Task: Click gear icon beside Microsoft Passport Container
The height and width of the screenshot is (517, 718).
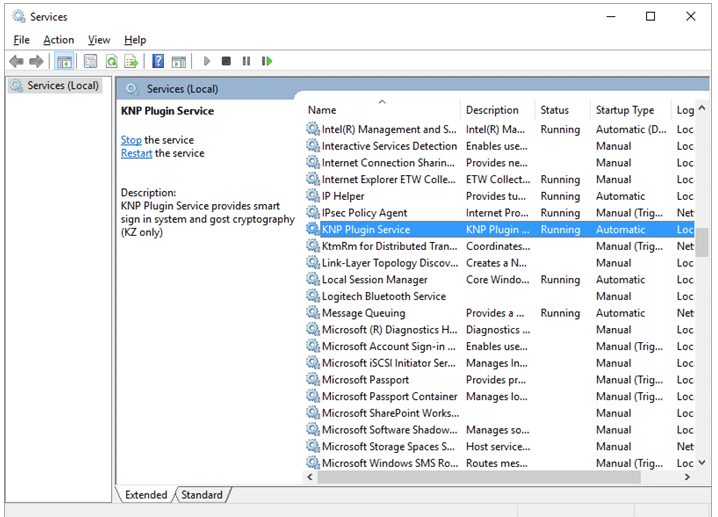Action: 313,396
